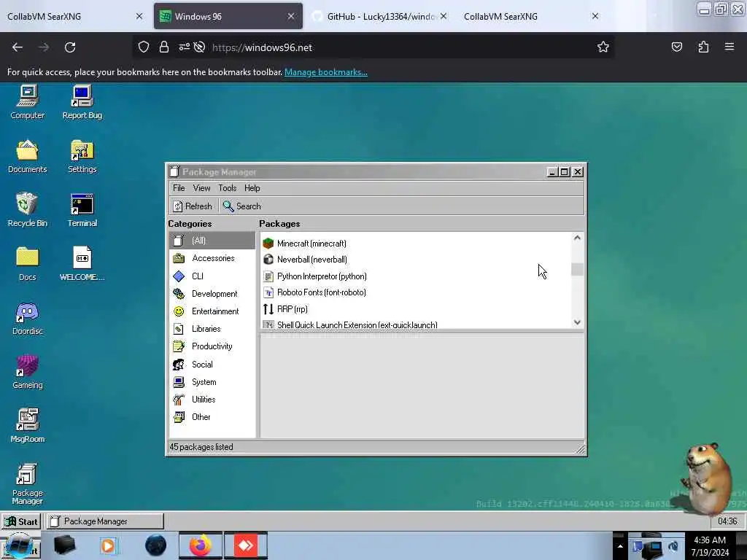The width and height of the screenshot is (747, 560).
Task: Select the (All) category
Action: click(x=212, y=241)
